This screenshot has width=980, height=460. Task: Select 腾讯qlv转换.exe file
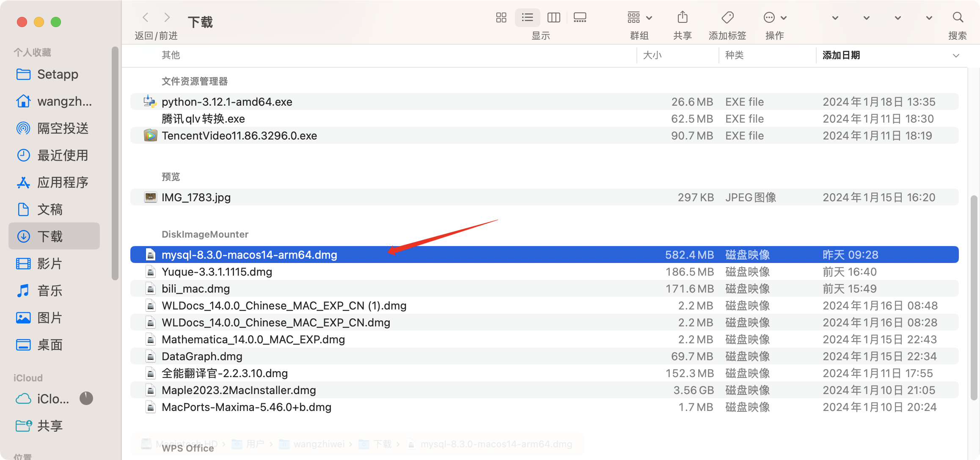click(x=544, y=119)
